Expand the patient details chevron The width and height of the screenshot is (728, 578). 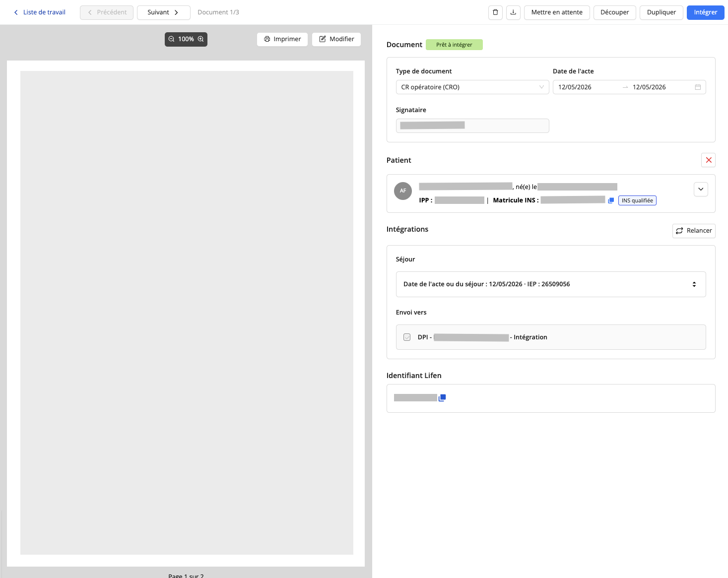click(701, 189)
